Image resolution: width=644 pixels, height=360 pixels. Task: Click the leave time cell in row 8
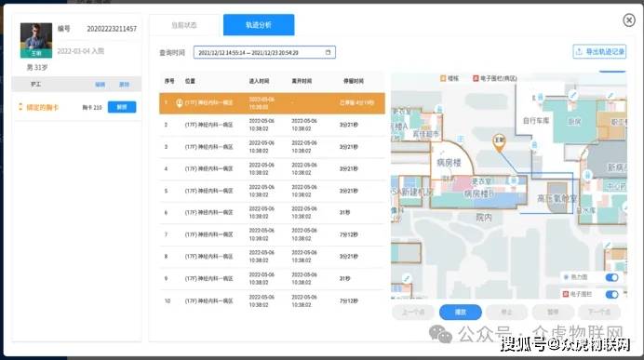click(304, 257)
